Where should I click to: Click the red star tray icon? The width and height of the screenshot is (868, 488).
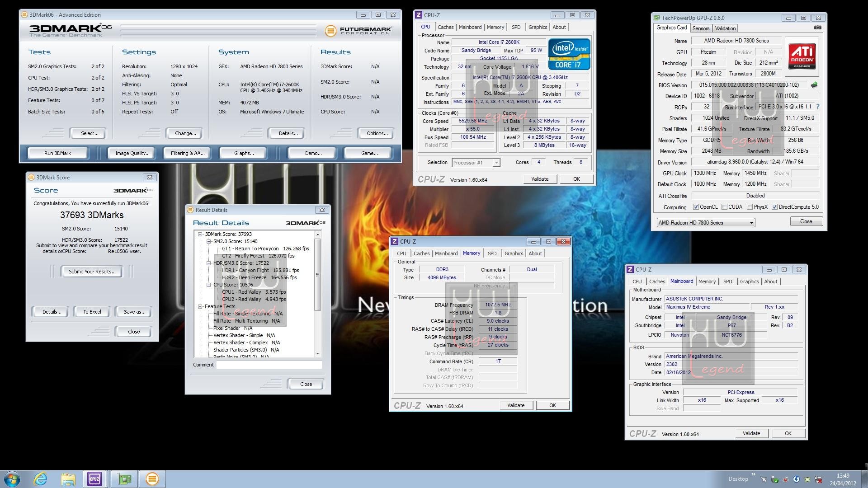786,479
